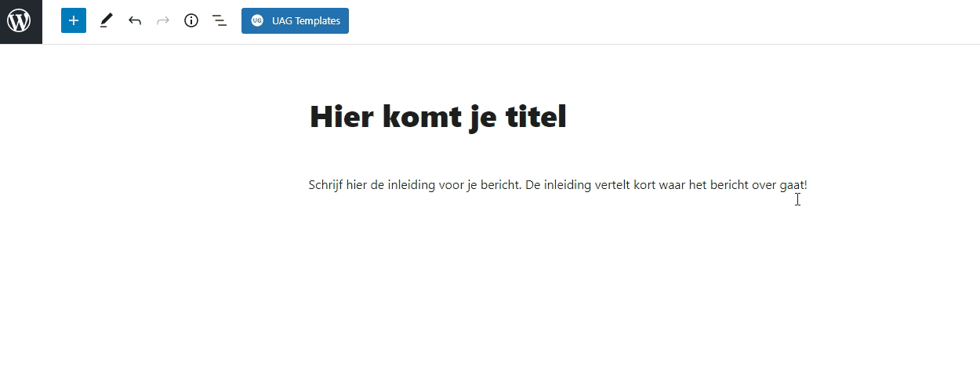Select the pencil Tools icon
The width and height of the screenshot is (980, 367).
(x=106, y=21)
